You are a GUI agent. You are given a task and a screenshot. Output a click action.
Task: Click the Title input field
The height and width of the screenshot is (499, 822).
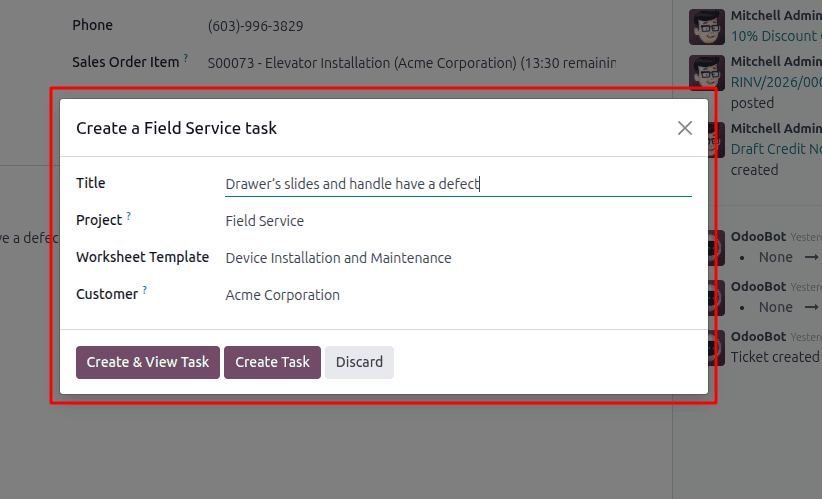pos(458,184)
